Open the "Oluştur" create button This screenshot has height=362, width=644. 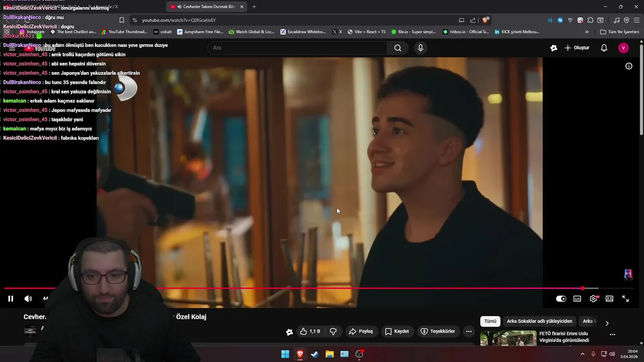(x=577, y=48)
